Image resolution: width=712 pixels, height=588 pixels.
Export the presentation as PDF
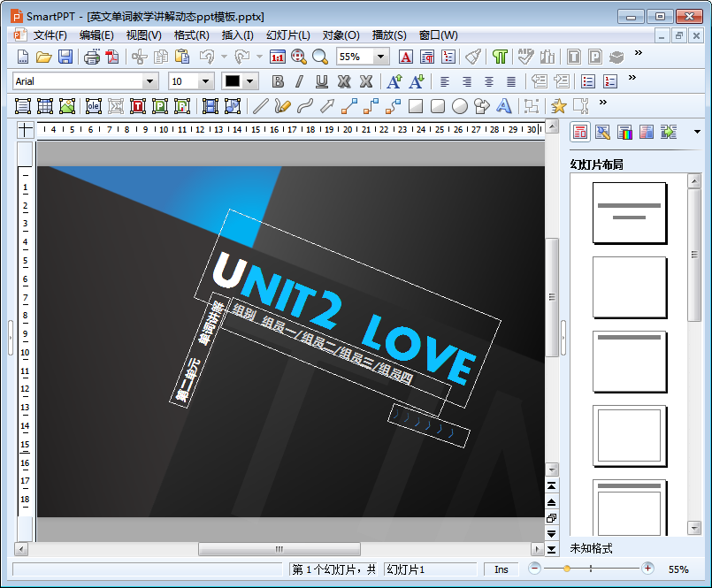(112, 57)
